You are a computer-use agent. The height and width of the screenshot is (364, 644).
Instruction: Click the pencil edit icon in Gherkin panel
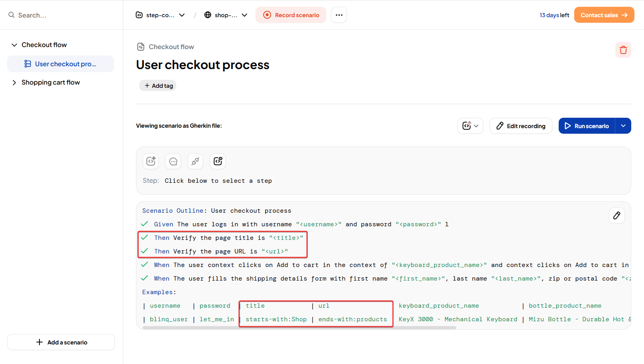click(x=616, y=216)
